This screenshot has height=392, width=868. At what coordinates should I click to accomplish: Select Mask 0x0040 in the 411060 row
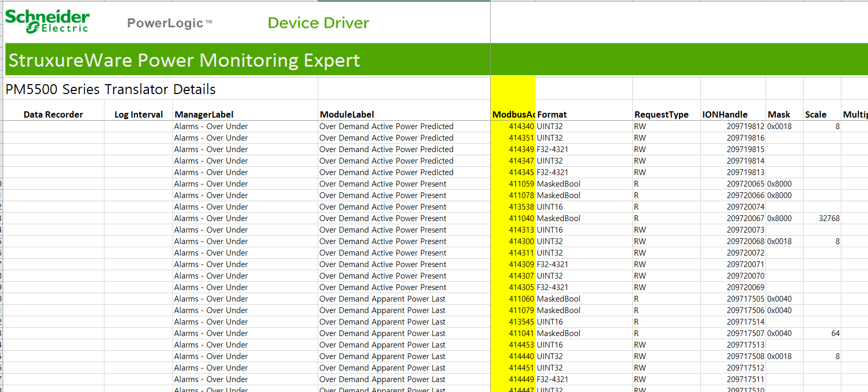[x=784, y=299]
